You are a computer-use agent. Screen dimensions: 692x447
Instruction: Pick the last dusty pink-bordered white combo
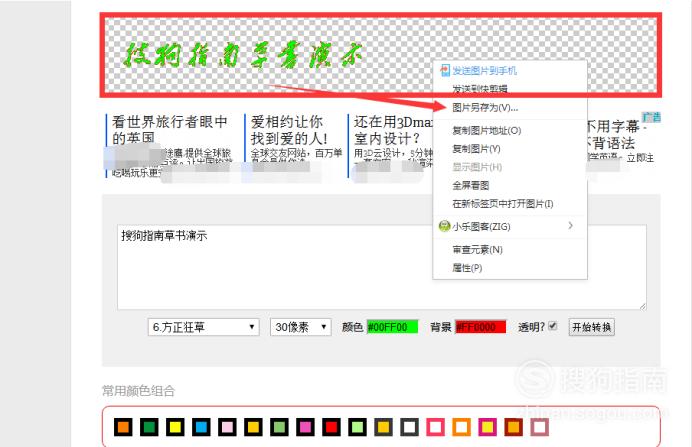[540, 427]
